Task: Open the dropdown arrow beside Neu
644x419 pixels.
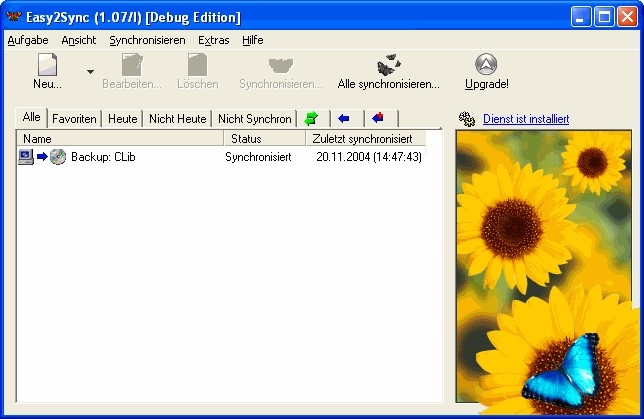Action: click(90, 72)
